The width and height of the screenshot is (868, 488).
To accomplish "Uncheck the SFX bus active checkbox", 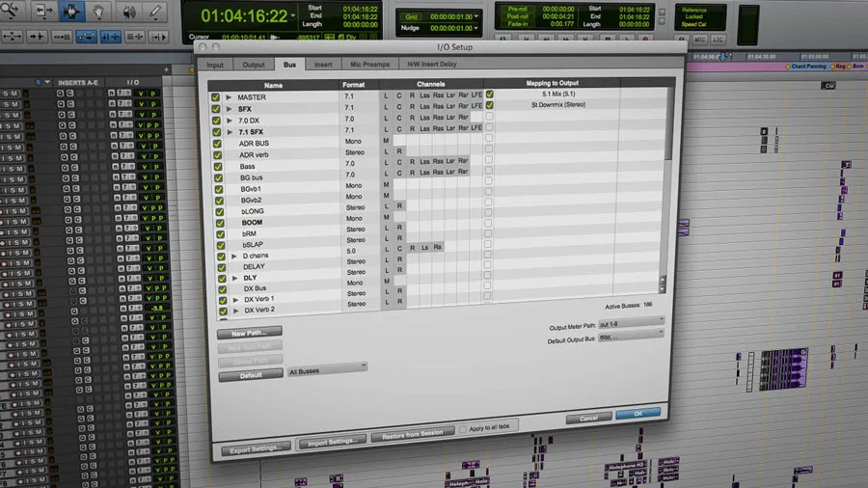I will click(x=216, y=108).
